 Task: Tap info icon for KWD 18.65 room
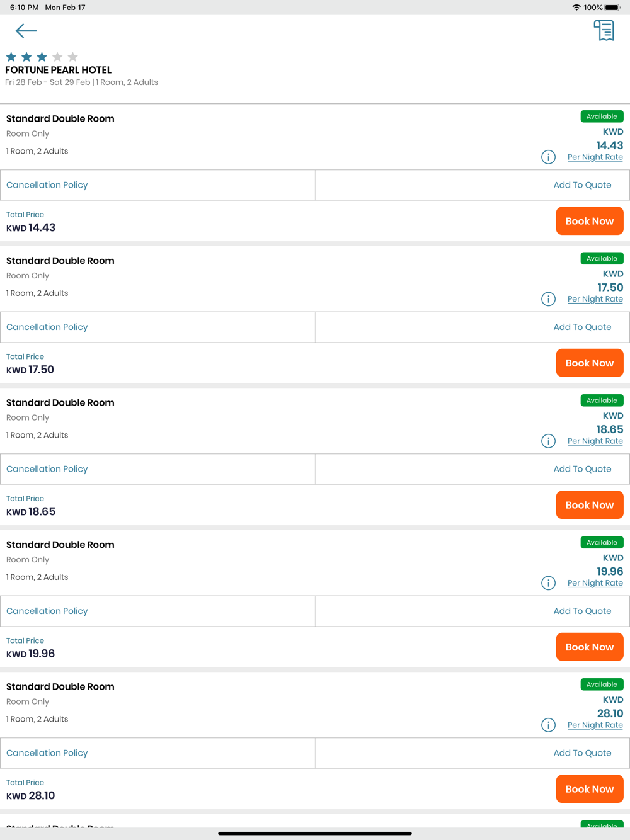tap(548, 441)
